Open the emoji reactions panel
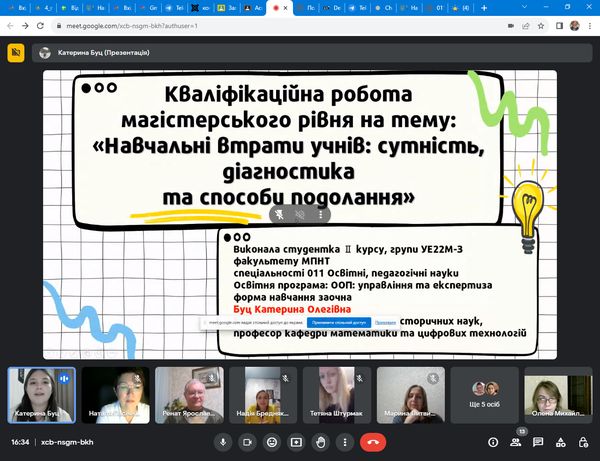This screenshot has height=461, width=600. (x=271, y=441)
